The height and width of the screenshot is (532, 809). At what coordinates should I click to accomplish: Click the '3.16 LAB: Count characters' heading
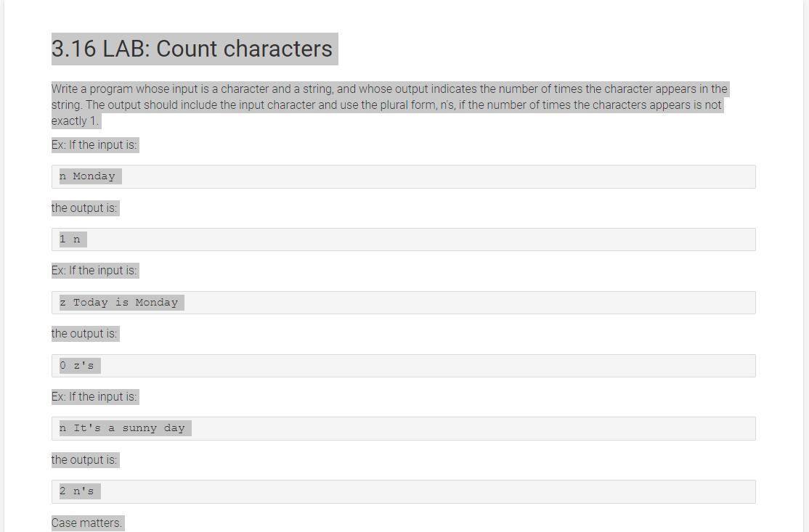tap(192, 49)
